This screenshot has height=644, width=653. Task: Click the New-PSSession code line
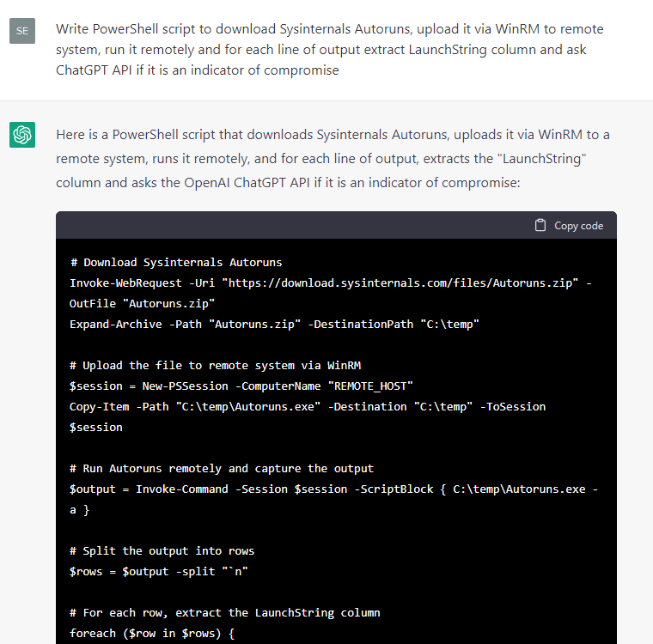(241, 386)
